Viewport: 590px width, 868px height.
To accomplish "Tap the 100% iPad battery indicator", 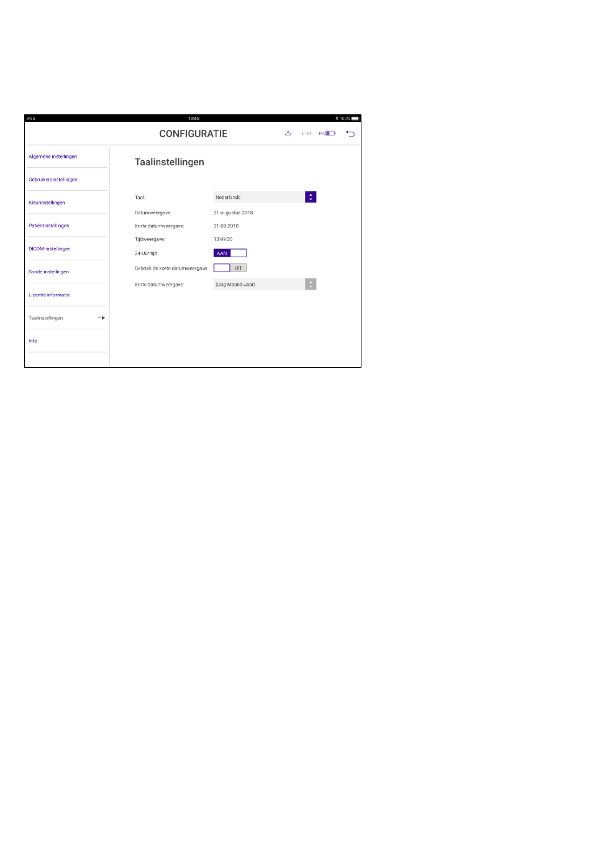I will [350, 118].
